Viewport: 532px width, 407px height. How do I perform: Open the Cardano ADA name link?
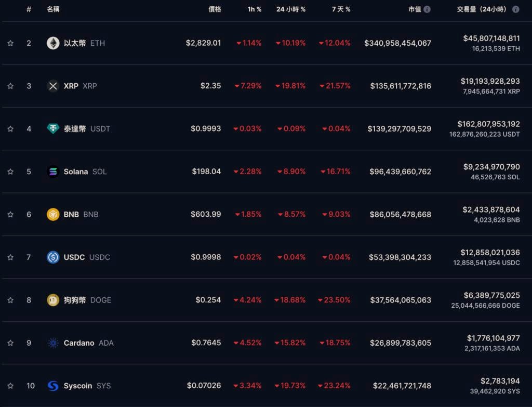(x=79, y=343)
